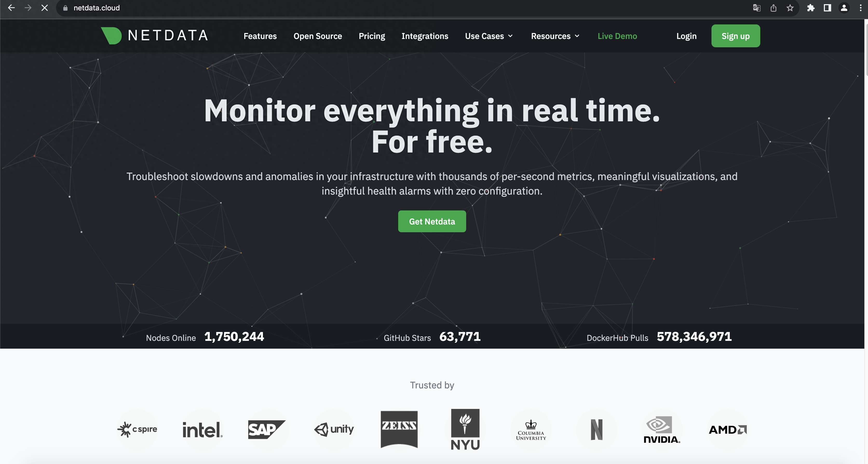Screen dimensions: 868x464
Task: Expand the Resources dropdown menu
Action: click(x=554, y=36)
